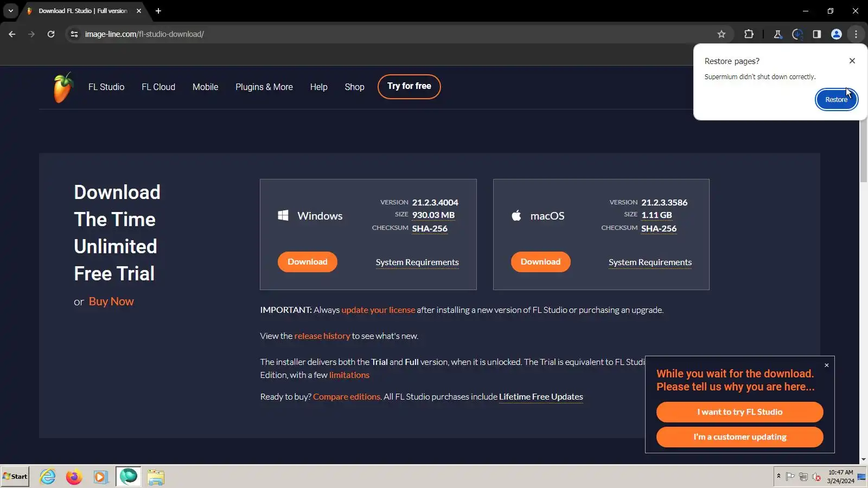Screen dimensions: 868x488
Task: Open the Compare editions link
Action: [347, 397]
